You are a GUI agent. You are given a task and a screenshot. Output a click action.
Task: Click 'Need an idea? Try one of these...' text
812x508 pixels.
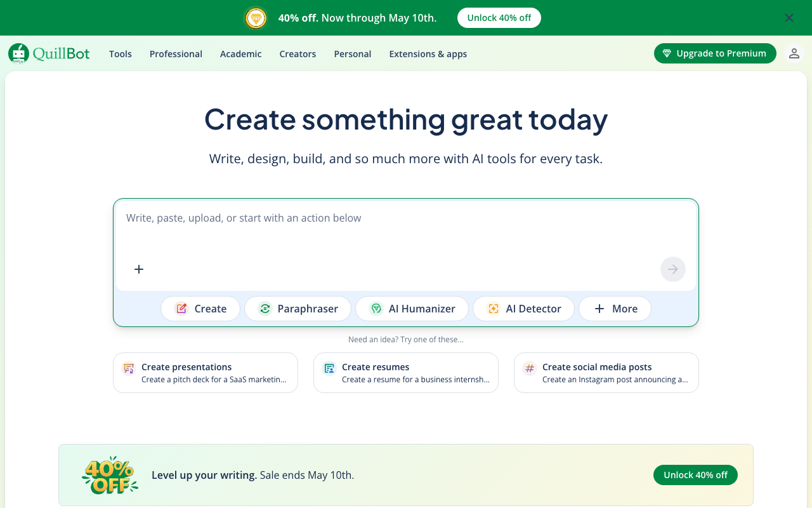click(x=406, y=340)
